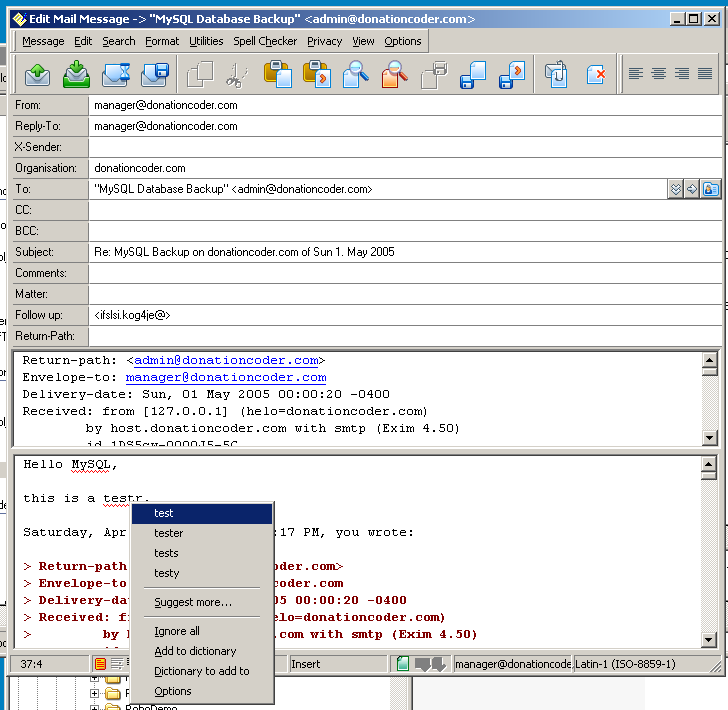Click the Copy toolbar icon

coord(200,74)
